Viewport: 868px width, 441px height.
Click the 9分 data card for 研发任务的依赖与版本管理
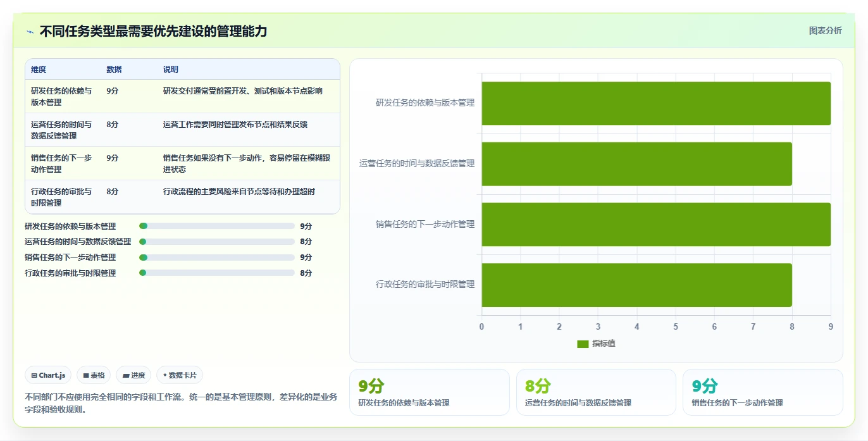[x=430, y=392]
